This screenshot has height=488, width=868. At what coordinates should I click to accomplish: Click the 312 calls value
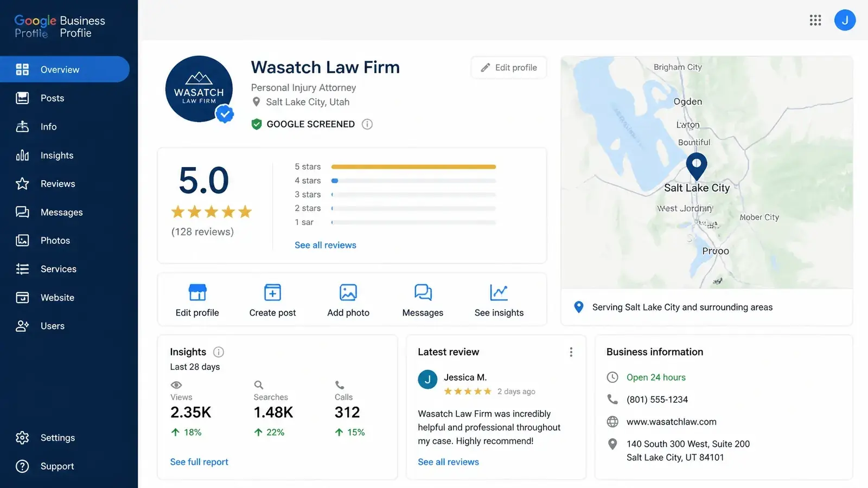click(x=347, y=413)
